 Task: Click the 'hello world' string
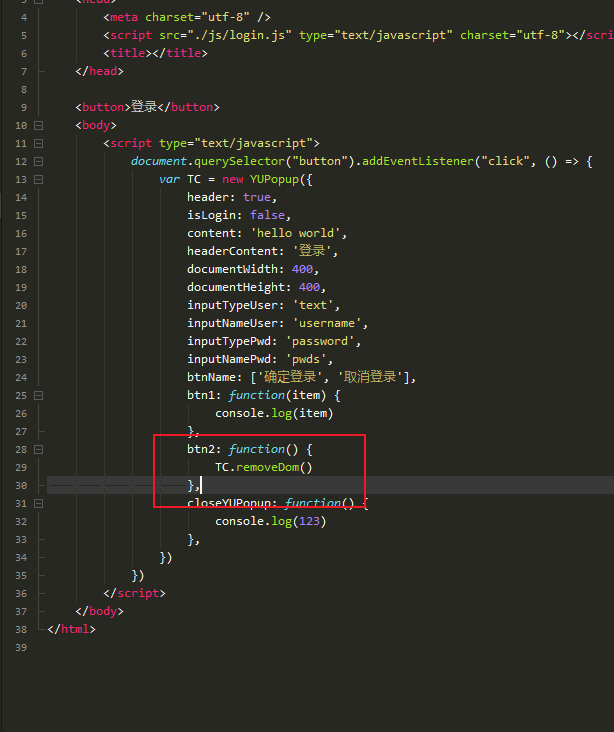(296, 233)
